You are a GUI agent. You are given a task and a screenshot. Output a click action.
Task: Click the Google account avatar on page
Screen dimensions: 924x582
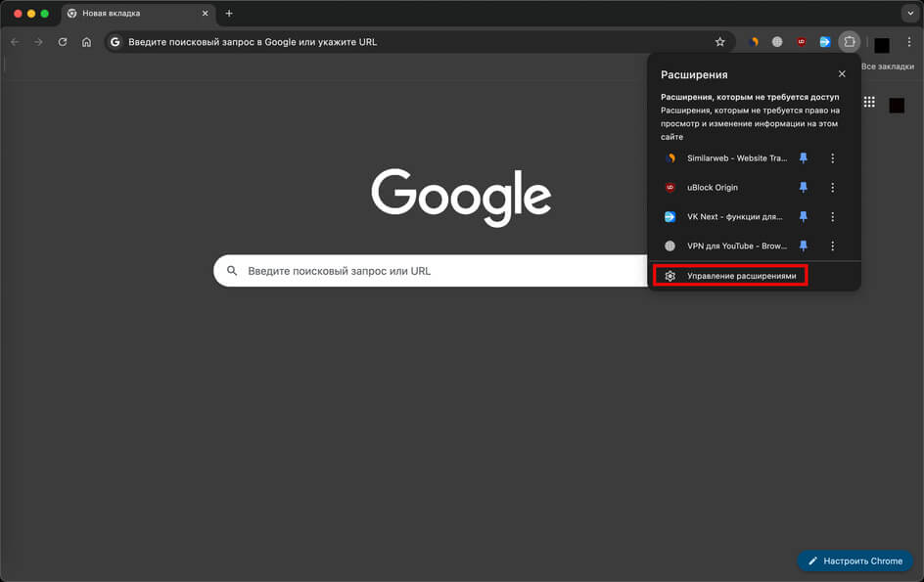coord(897,106)
